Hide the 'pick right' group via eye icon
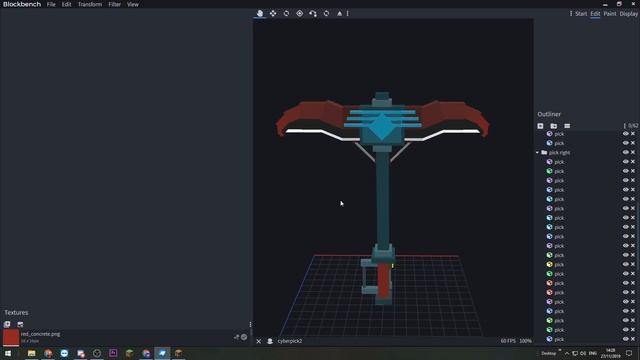The width and height of the screenshot is (640, 360). tap(625, 152)
